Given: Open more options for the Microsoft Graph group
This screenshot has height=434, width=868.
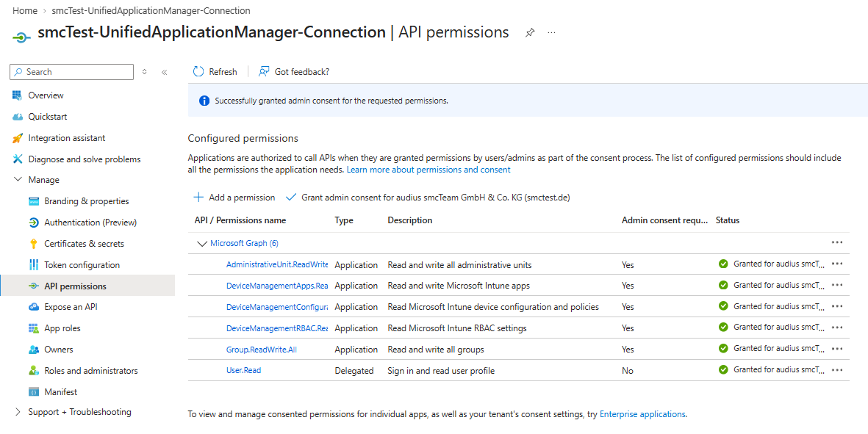Looking at the screenshot, I should [837, 243].
